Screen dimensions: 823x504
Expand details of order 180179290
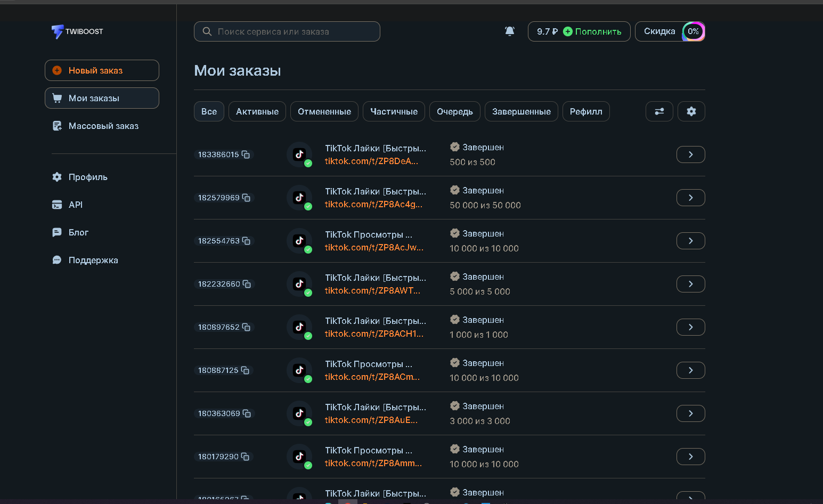691,457
